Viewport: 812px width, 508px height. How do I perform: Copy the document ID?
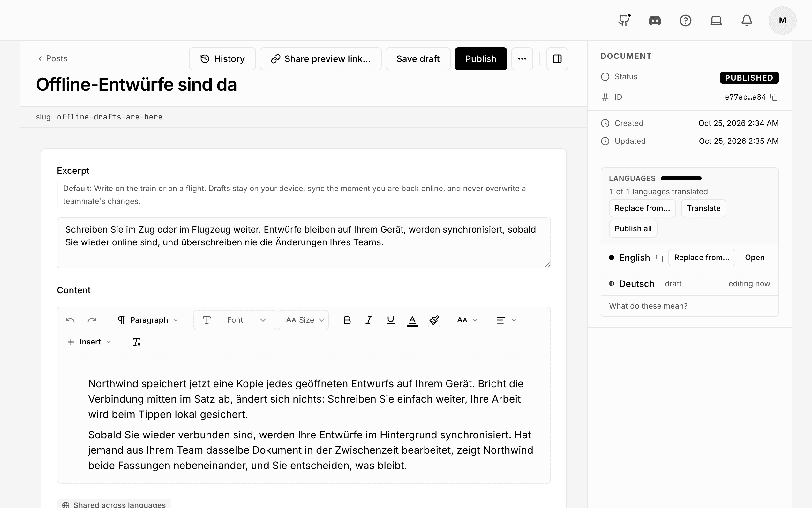[774, 97]
